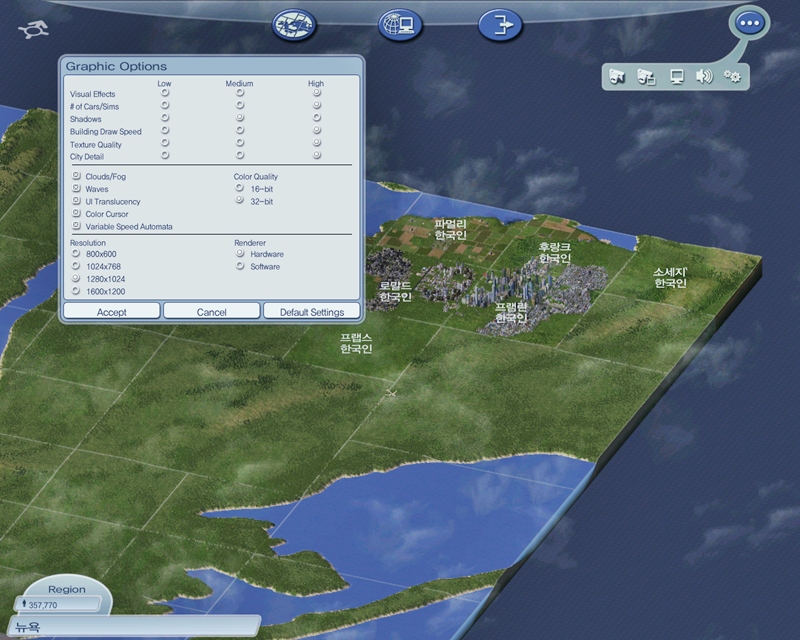This screenshot has height=640, width=800.
Task: Choose Software renderer option
Action: [240, 267]
